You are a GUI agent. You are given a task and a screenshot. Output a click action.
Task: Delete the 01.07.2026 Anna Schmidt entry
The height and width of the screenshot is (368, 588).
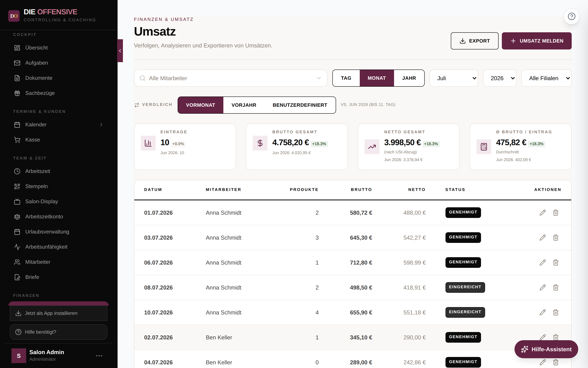tap(556, 213)
